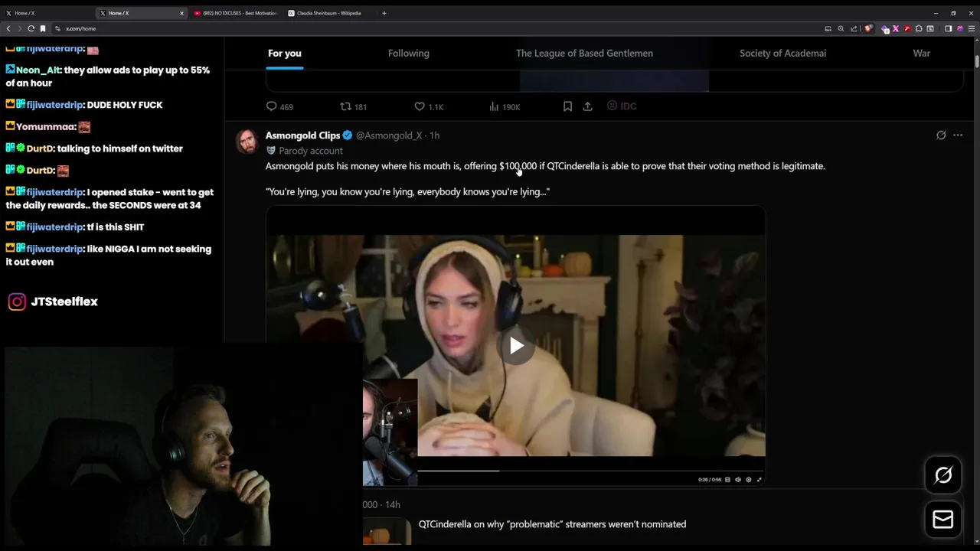The image size is (980, 551).
Task: Click the bookmark icon beside the address bar
Action: coord(43,28)
